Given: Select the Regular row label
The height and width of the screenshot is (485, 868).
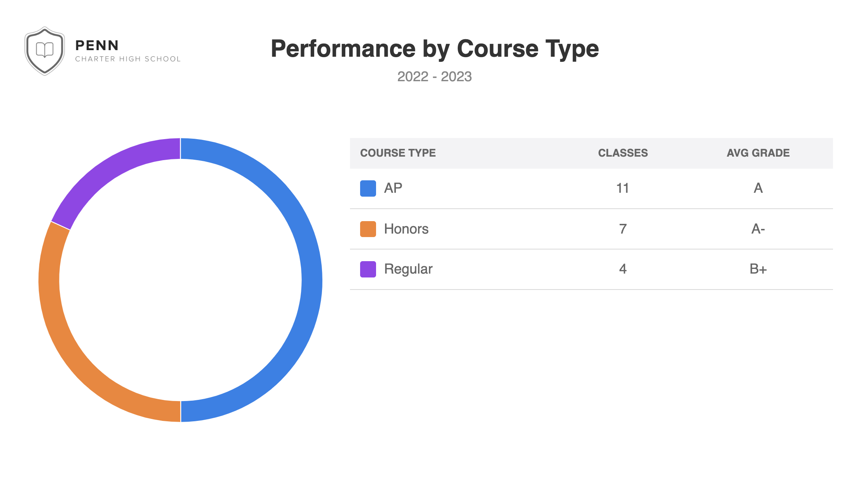Looking at the screenshot, I should (x=408, y=269).
